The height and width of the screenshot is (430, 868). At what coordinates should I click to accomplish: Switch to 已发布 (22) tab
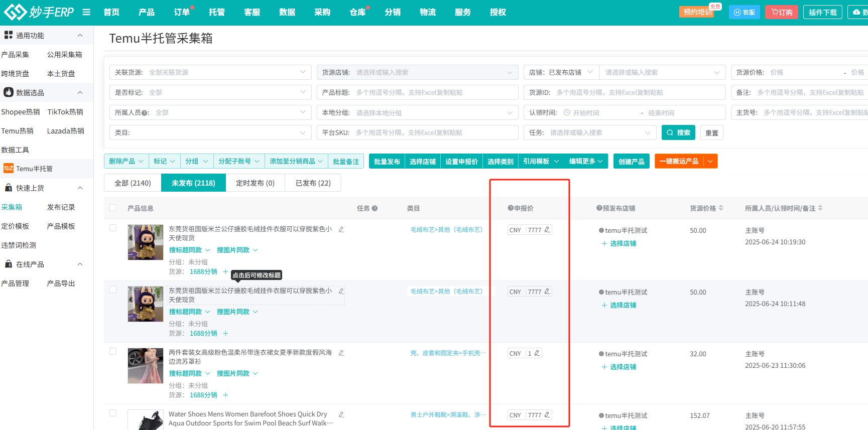(x=313, y=183)
